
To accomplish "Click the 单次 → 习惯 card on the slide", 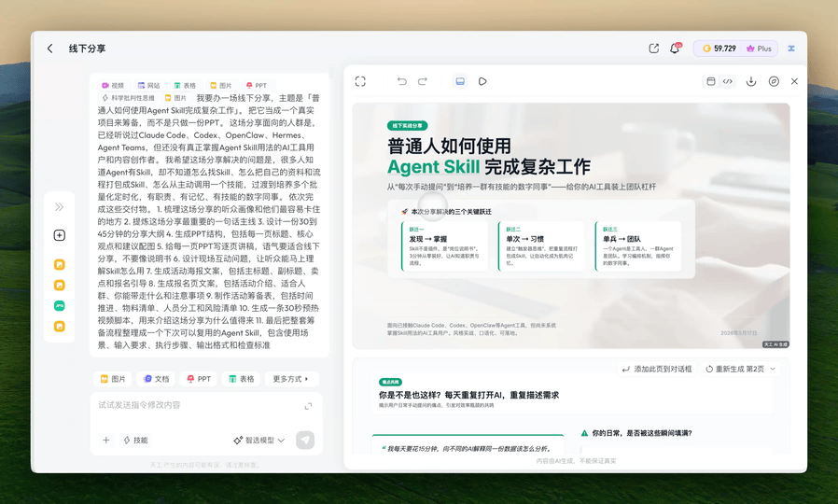I will tap(541, 246).
